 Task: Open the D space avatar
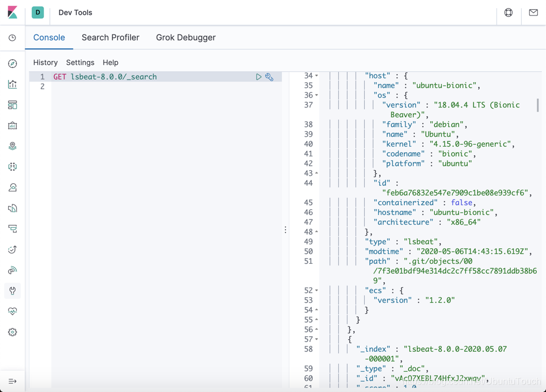click(x=37, y=12)
